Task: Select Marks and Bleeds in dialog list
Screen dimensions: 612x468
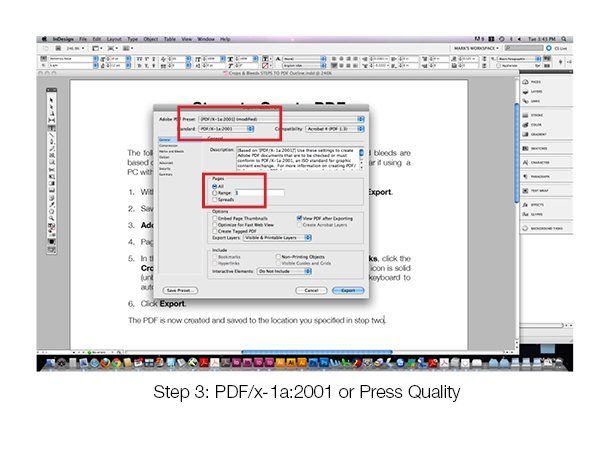Action: [171, 151]
